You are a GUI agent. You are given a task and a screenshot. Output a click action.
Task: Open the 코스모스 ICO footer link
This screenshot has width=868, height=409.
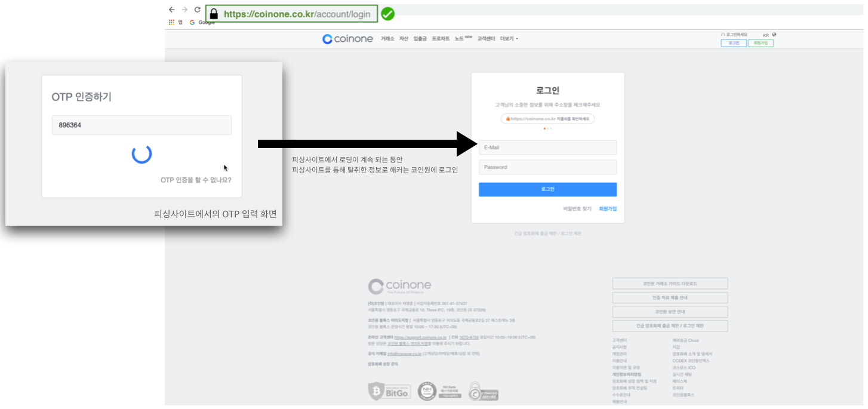684,368
